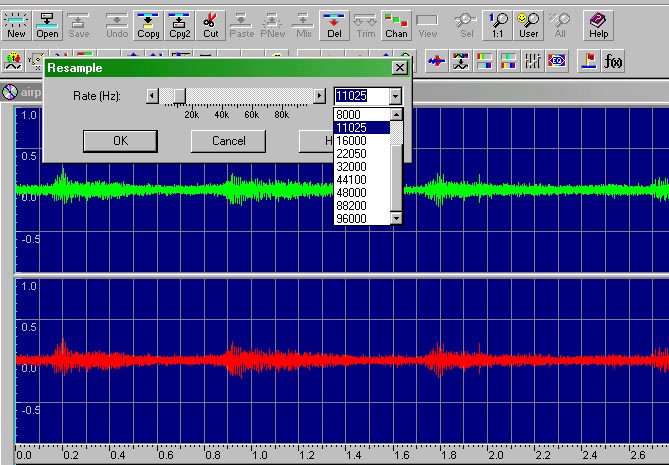Click the Chan channel icon
669x465 pixels.
pyautogui.click(x=396, y=26)
